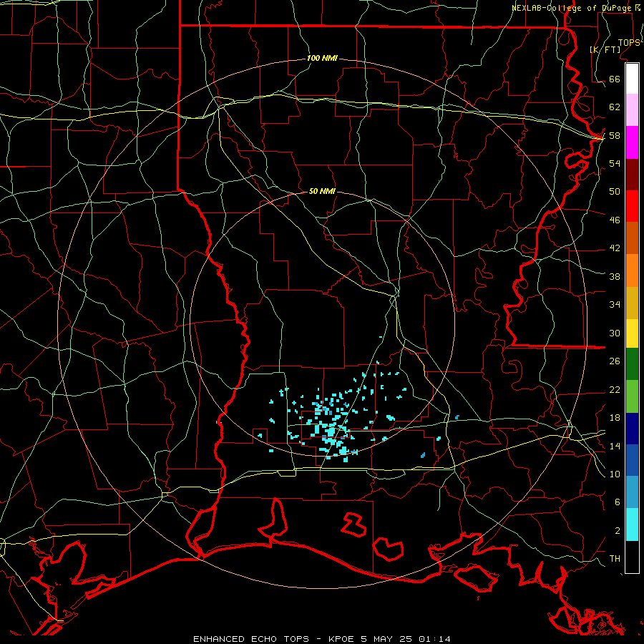Click the legend value "50"
This screenshot has height=644, width=644.
point(615,191)
